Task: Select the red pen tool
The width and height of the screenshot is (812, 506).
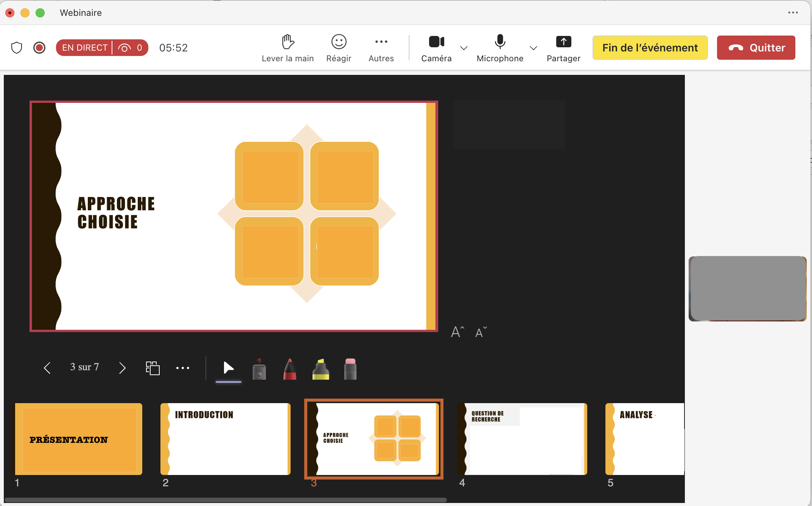Action: [x=290, y=369]
